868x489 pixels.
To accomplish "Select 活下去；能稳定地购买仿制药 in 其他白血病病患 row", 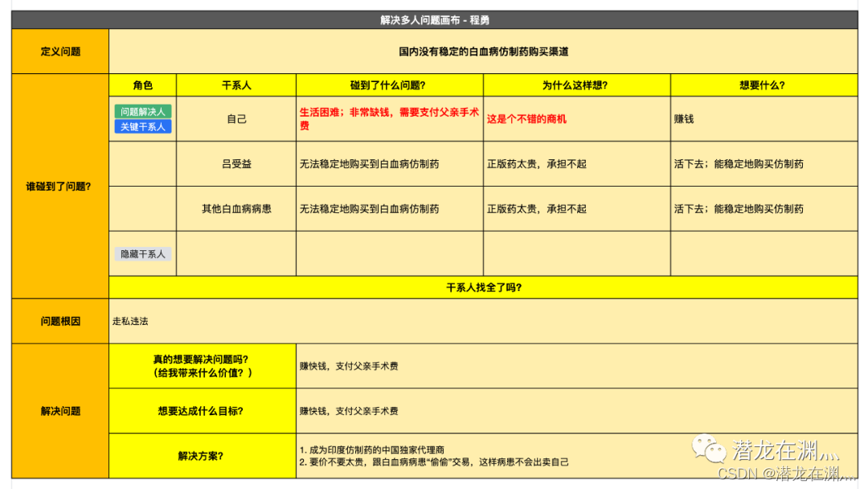I will point(764,209).
